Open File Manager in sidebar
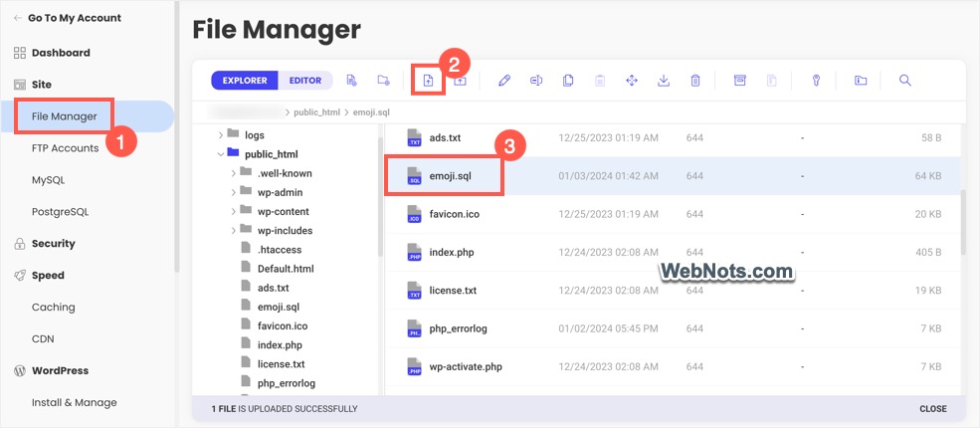 [x=65, y=116]
